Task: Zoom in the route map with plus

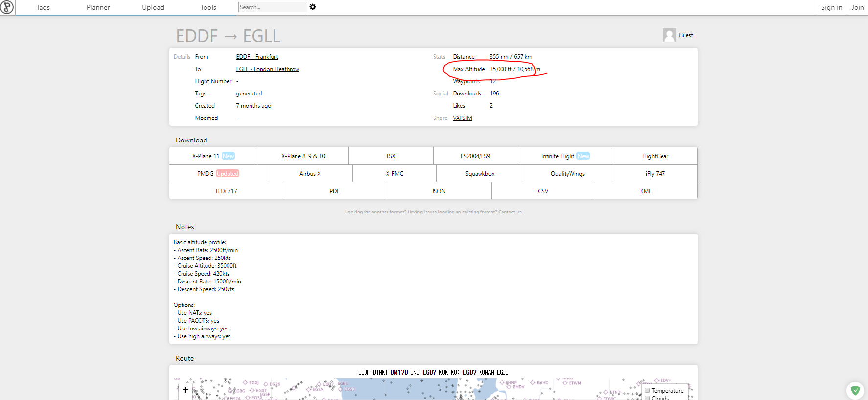Action: pos(185,390)
